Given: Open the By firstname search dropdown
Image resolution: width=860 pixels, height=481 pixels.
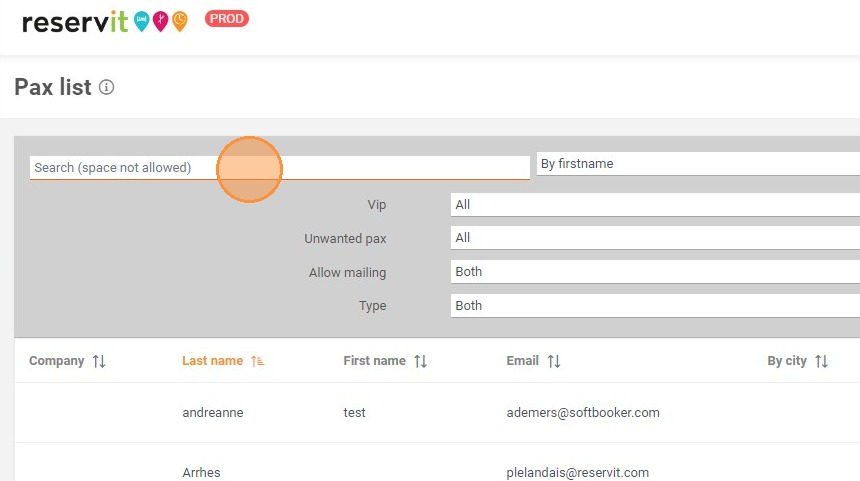Looking at the screenshot, I should 698,163.
